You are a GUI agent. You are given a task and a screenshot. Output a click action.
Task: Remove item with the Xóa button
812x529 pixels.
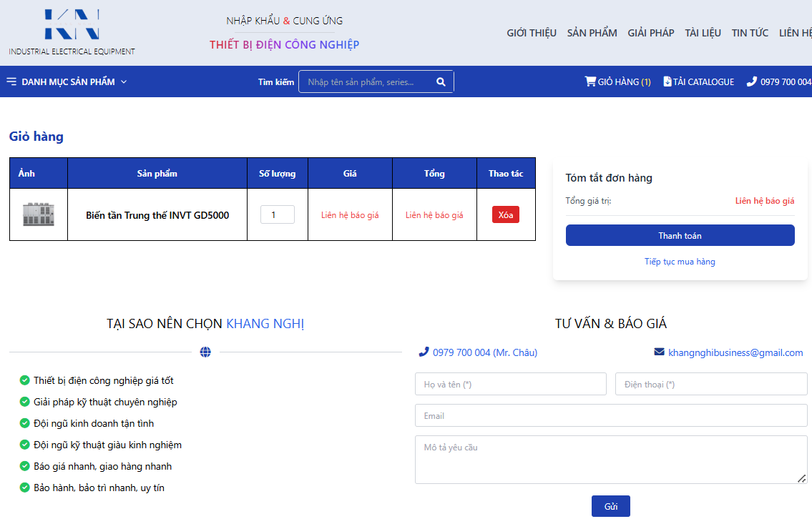pyautogui.click(x=505, y=214)
